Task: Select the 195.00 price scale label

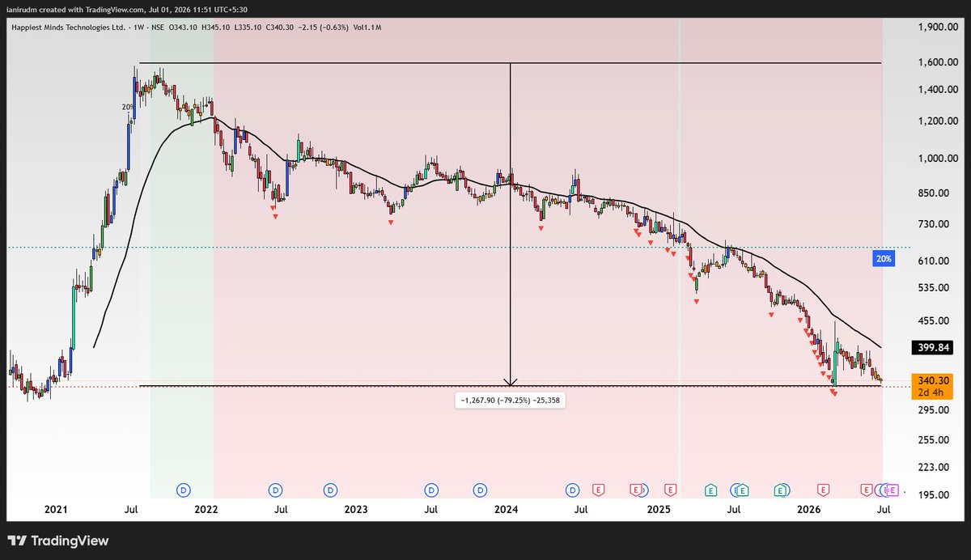Action: click(x=934, y=494)
